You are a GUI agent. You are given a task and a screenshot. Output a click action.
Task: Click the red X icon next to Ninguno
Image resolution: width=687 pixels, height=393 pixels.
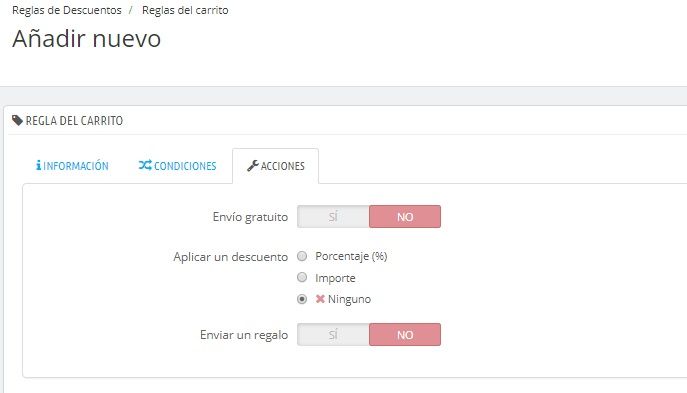click(x=320, y=299)
